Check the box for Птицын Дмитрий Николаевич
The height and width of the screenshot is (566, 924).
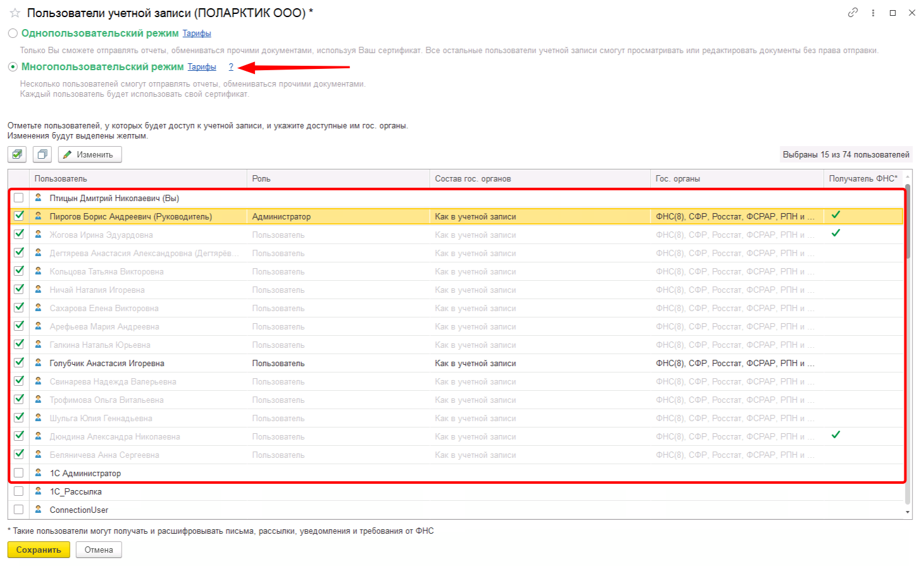(19, 198)
